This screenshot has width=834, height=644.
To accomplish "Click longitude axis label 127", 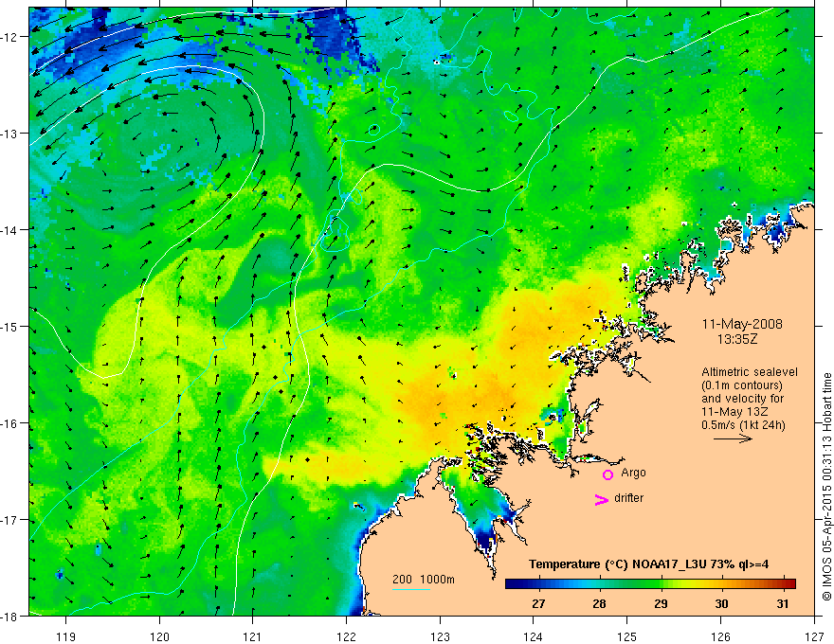I will click(x=814, y=636).
